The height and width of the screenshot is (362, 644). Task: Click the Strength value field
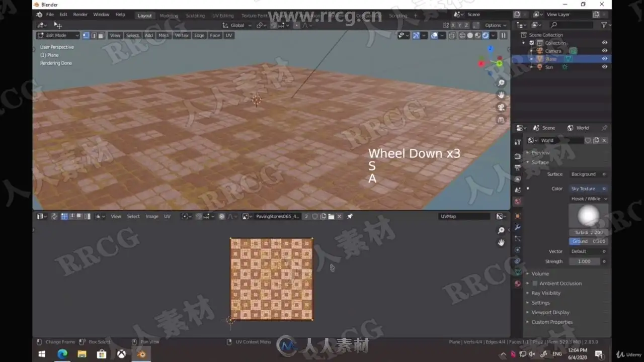[585, 261]
